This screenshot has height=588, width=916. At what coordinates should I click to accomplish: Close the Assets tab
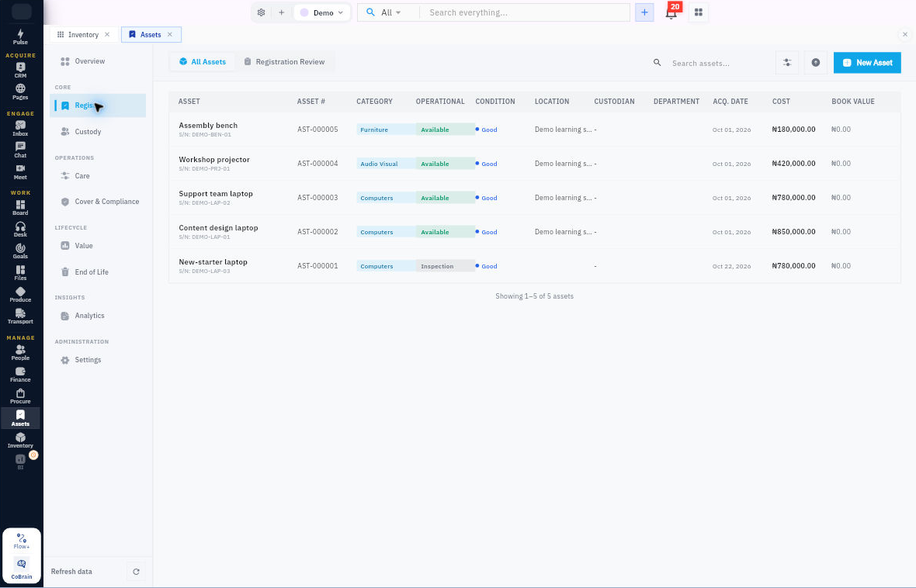(x=170, y=34)
